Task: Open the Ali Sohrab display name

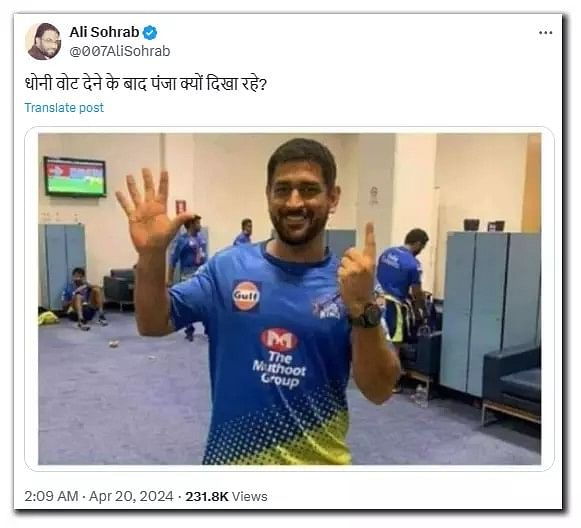Action: tap(104, 32)
